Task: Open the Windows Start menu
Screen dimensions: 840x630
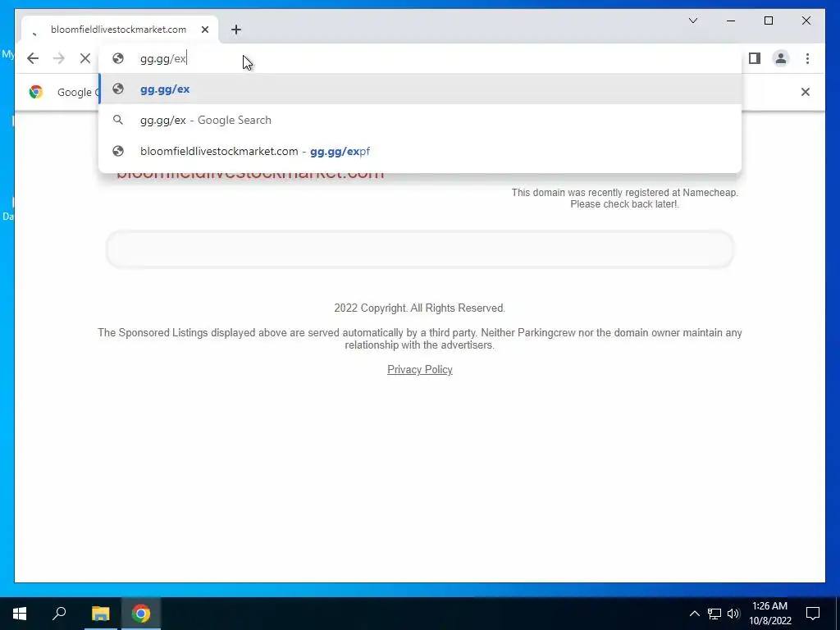Action: point(20,614)
